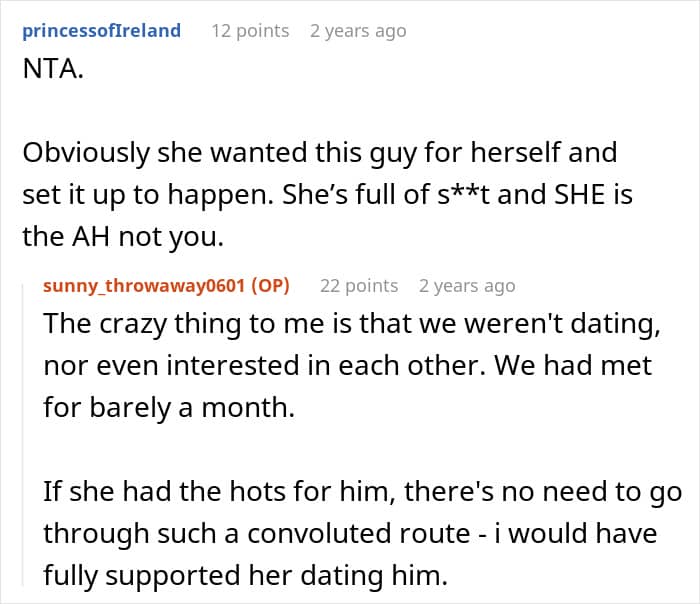This screenshot has width=700, height=604.
Task: Click the 22 points score on OP's reply
Action: point(359,285)
